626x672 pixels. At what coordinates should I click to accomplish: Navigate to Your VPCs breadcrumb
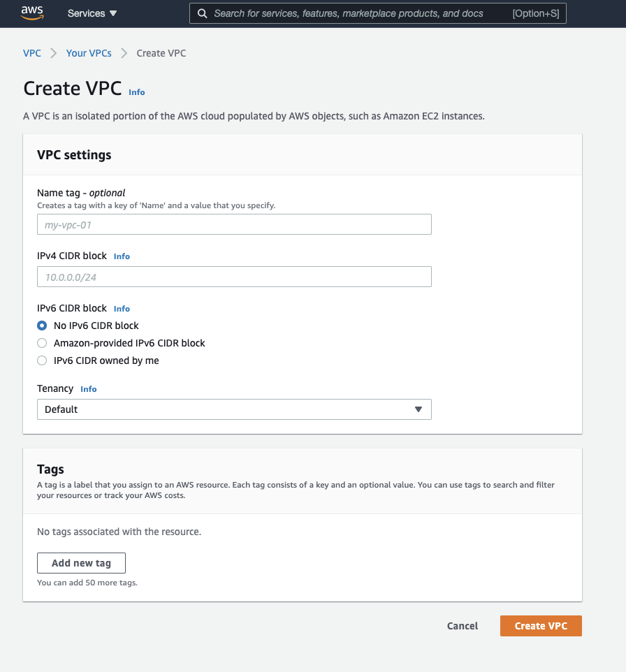[89, 53]
